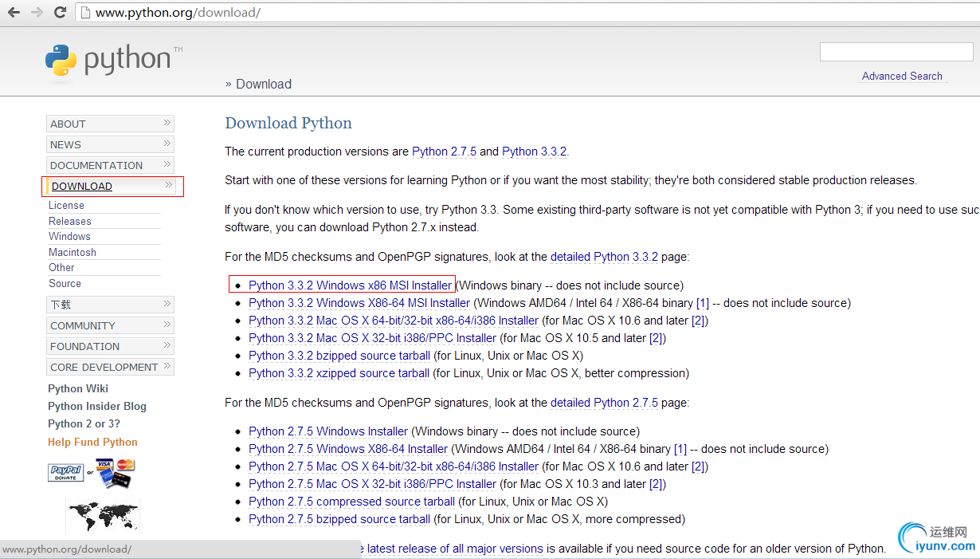Click the browser forward arrow
This screenshot has height=559, width=980.
click(37, 13)
